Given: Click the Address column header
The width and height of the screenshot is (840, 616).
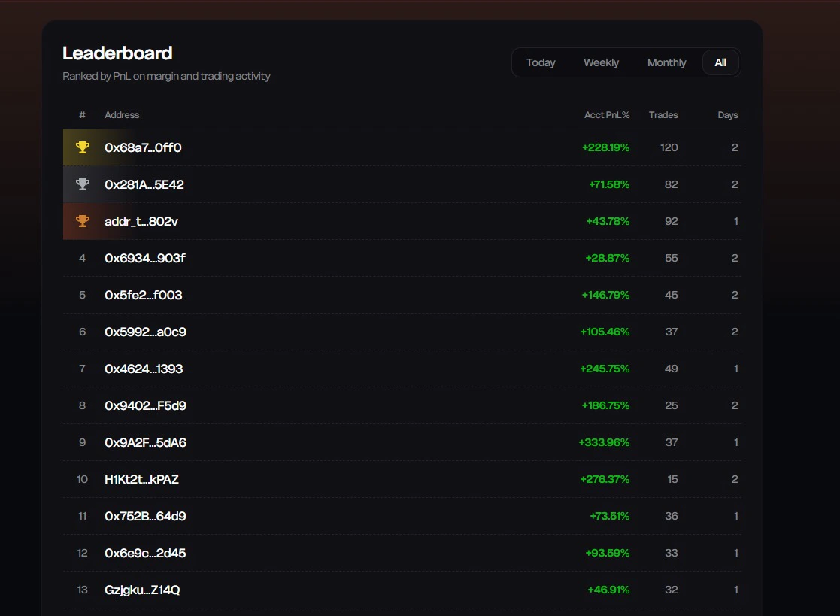Looking at the screenshot, I should [122, 114].
